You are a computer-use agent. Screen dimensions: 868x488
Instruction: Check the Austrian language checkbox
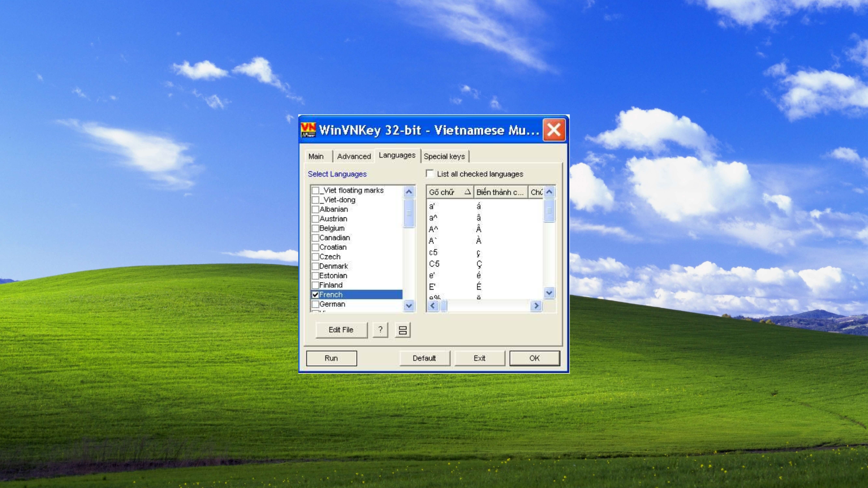[316, 219]
